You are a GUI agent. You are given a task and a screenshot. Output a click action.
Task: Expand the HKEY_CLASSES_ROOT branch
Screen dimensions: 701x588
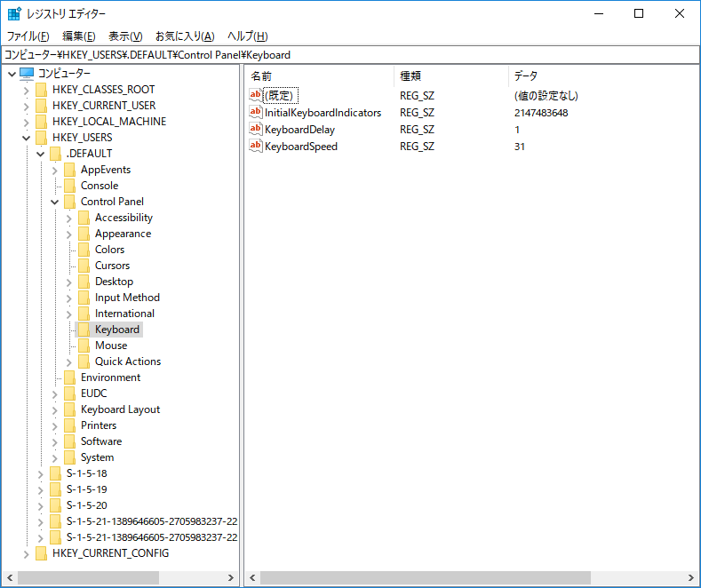coord(27,91)
